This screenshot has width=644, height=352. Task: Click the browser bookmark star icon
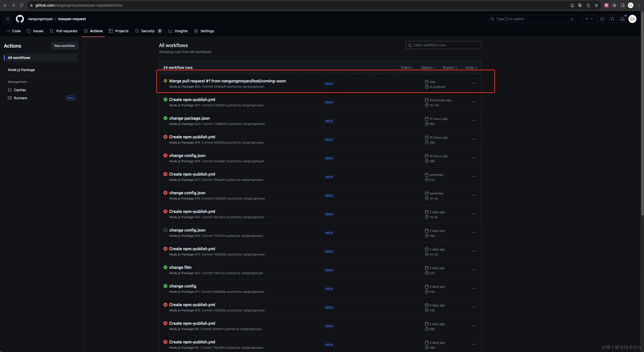(x=596, y=5)
